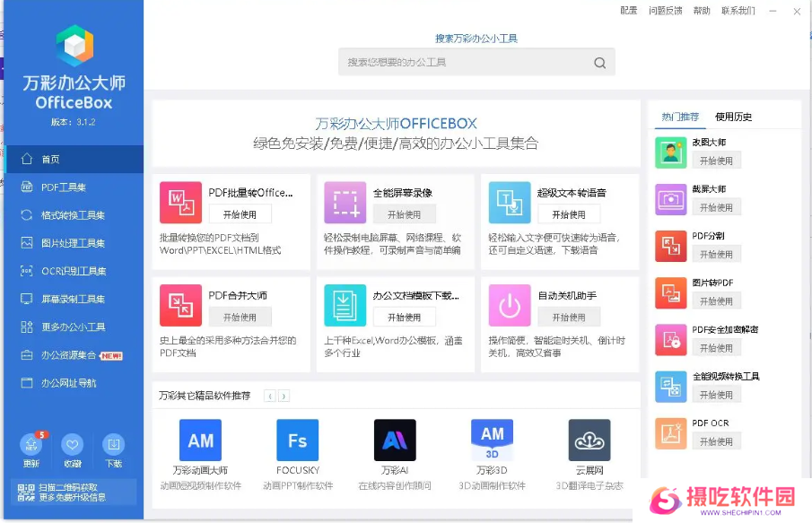Open 帮助 in the top bar
Image resolution: width=812 pixels, height=523 pixels.
[x=702, y=11]
